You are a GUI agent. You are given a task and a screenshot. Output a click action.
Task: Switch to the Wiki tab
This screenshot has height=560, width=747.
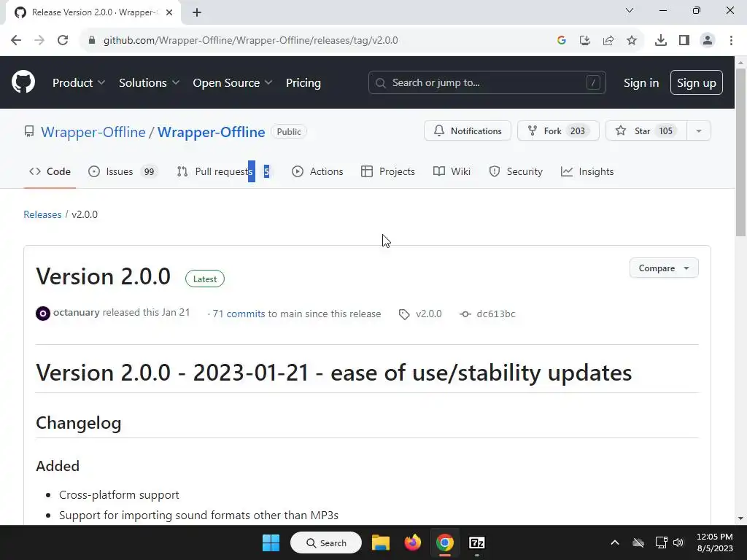tap(452, 171)
